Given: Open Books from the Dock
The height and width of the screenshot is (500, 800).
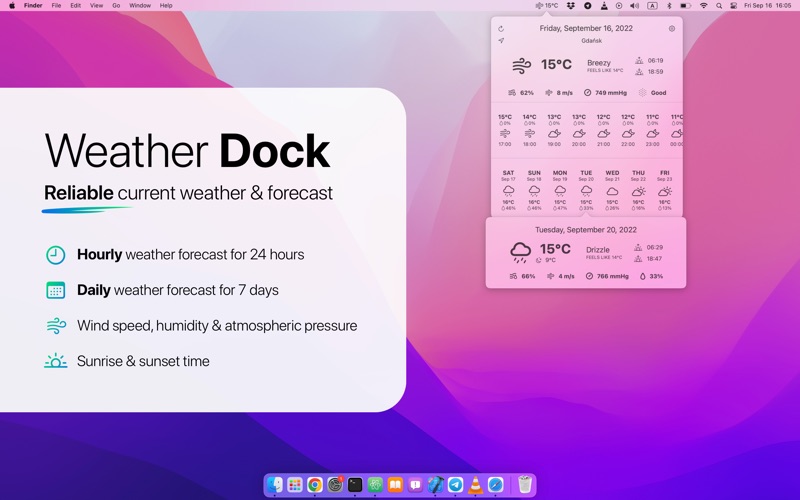Looking at the screenshot, I should [395, 485].
